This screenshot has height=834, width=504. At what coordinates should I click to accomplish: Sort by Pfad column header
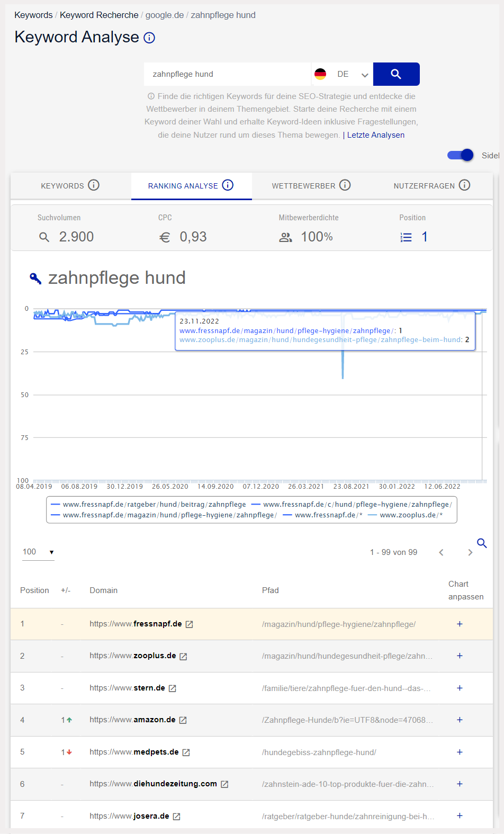click(x=271, y=590)
